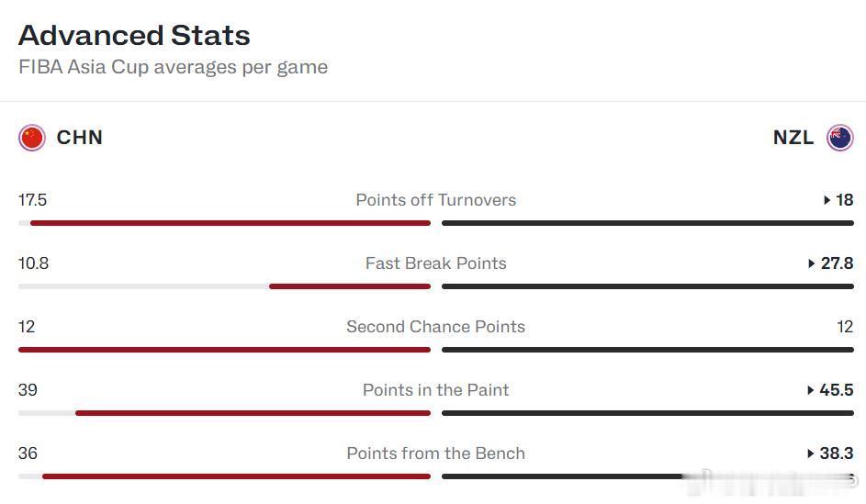866x504 pixels.
Task: Click arrow beside Points in the Paint 45.5
Action: (x=810, y=390)
